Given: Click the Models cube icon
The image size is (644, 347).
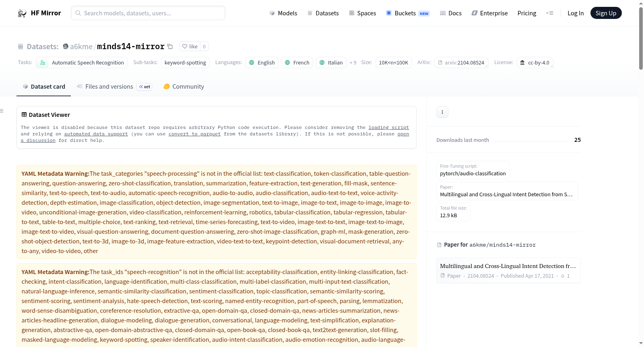Looking at the screenshot, I should (272, 13).
